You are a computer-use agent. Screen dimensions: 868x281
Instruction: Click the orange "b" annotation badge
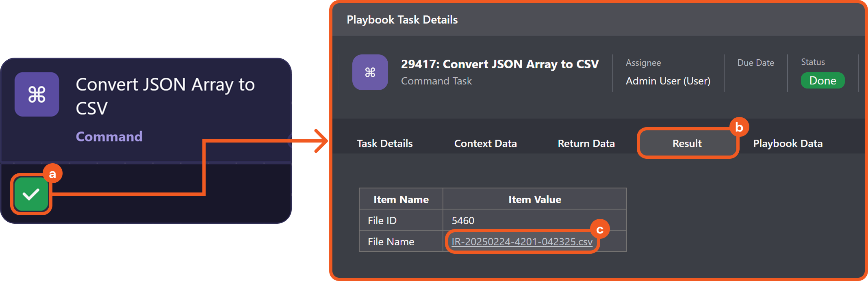pyautogui.click(x=739, y=127)
